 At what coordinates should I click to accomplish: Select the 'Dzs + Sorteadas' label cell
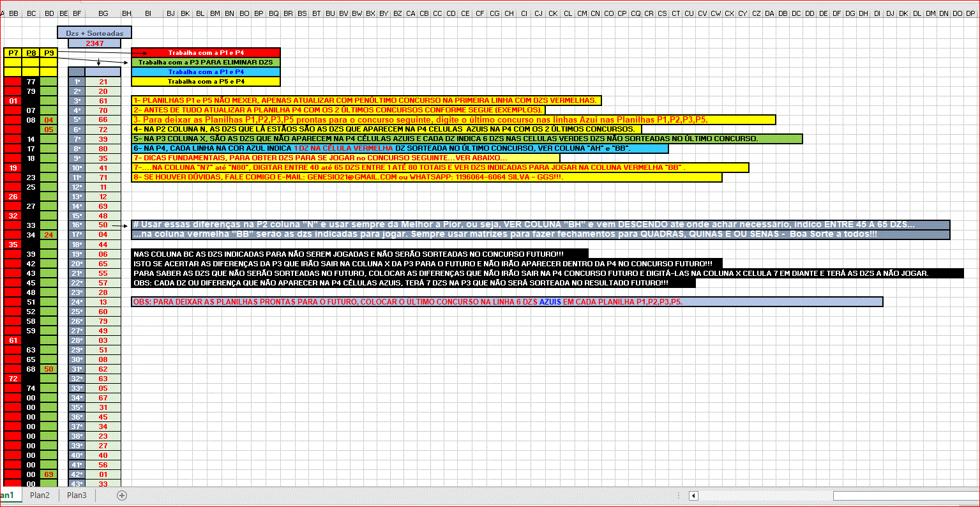coord(94,33)
